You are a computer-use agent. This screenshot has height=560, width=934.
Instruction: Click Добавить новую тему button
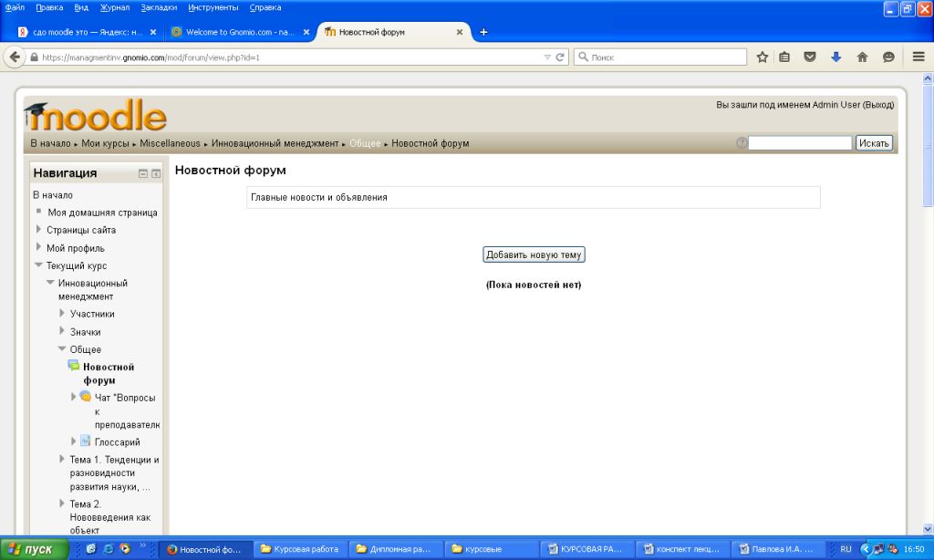coord(534,255)
